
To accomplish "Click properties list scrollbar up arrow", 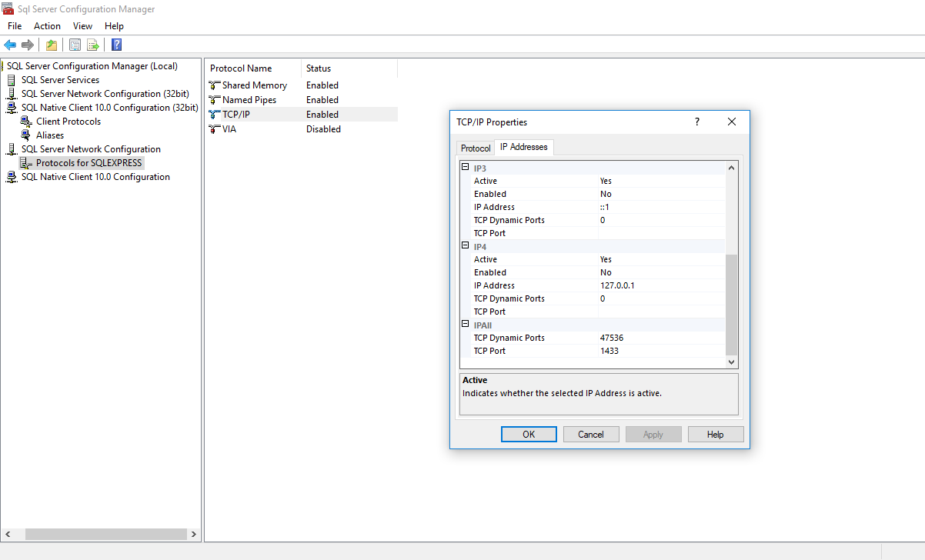I will [x=731, y=168].
